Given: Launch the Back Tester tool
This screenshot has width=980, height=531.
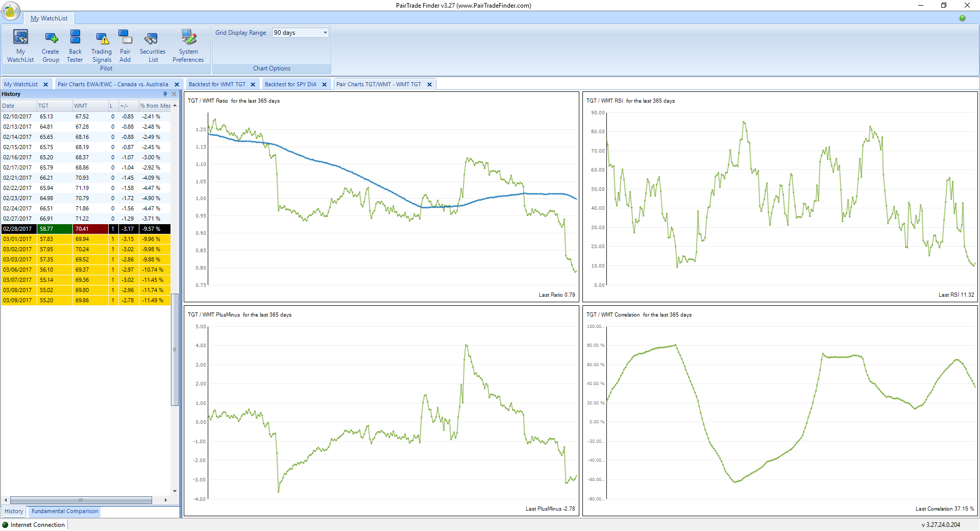Looking at the screenshot, I should 75,46.
